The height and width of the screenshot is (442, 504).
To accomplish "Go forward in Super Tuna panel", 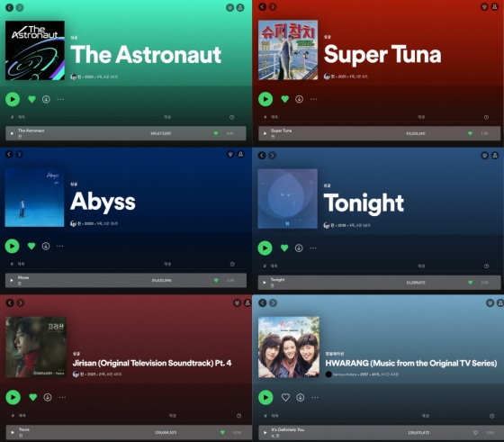I will tap(273, 6).
